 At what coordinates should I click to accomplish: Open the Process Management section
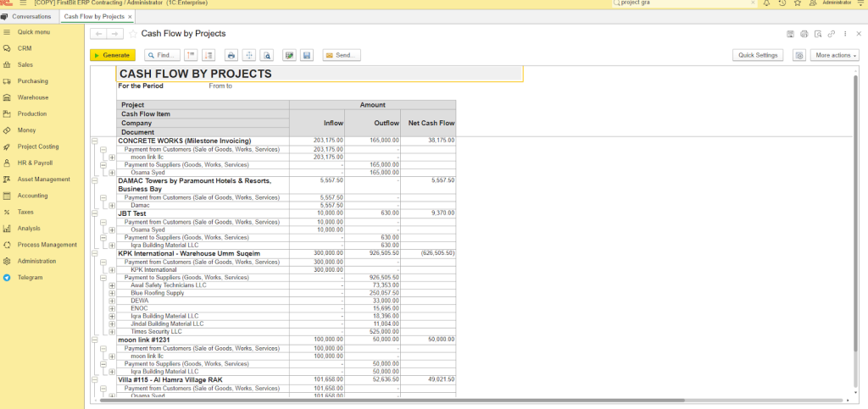point(47,245)
